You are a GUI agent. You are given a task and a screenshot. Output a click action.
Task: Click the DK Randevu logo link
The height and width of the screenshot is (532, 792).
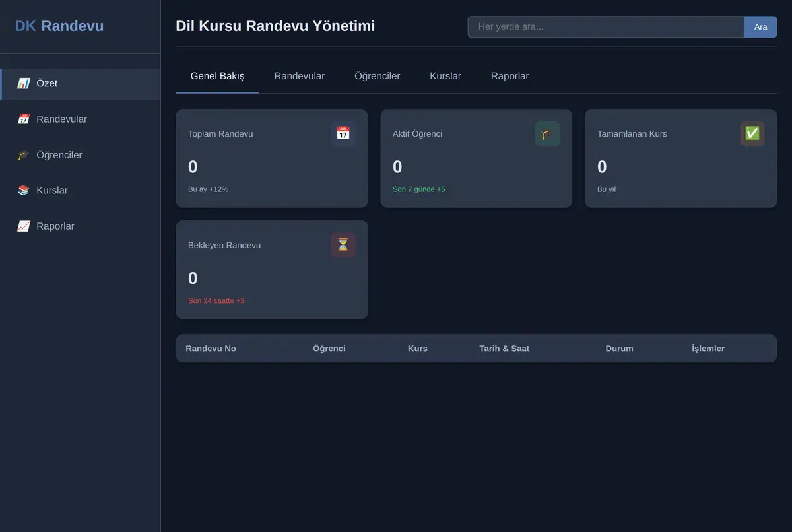59,26
